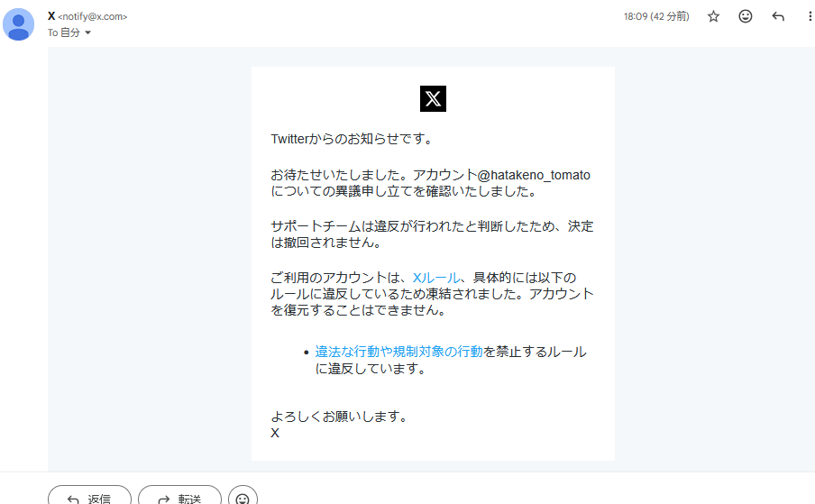
Task: Click the sender profile avatar
Action: click(19, 24)
